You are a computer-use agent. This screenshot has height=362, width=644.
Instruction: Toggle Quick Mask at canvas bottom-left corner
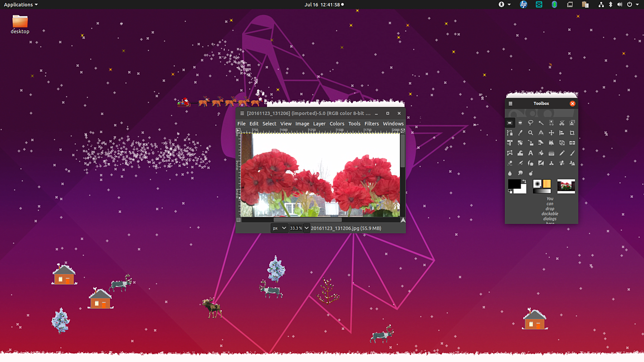click(x=239, y=220)
